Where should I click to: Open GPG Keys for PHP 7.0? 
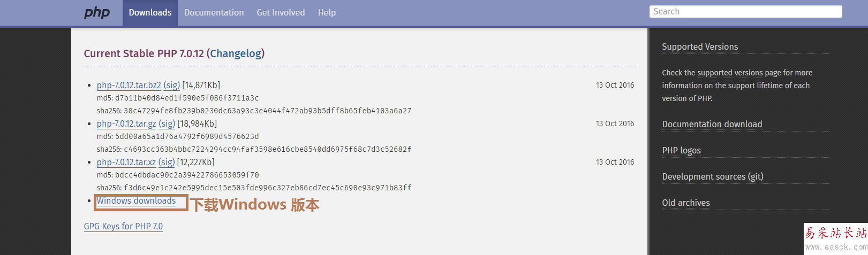(123, 226)
